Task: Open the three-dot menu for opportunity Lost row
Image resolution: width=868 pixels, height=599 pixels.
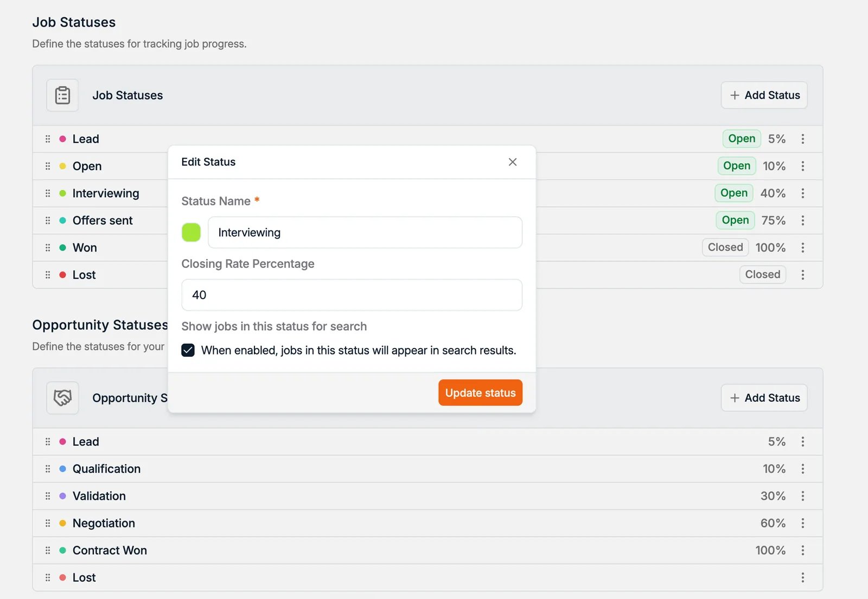Action: 803,578
